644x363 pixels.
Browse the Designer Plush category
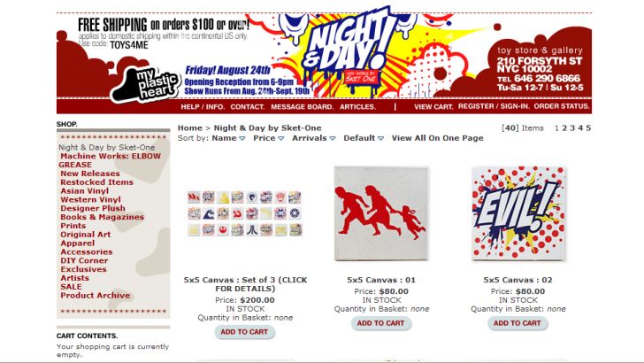coord(93,208)
